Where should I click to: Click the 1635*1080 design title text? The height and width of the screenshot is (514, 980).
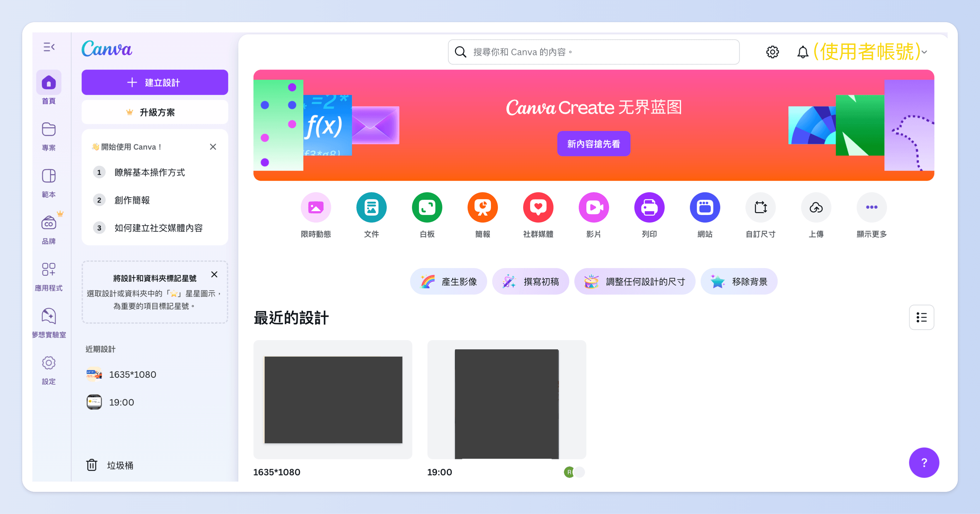276,472
